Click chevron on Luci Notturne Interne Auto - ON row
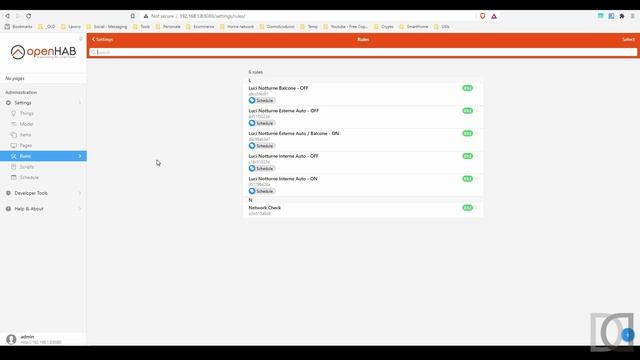 pyautogui.click(x=477, y=179)
